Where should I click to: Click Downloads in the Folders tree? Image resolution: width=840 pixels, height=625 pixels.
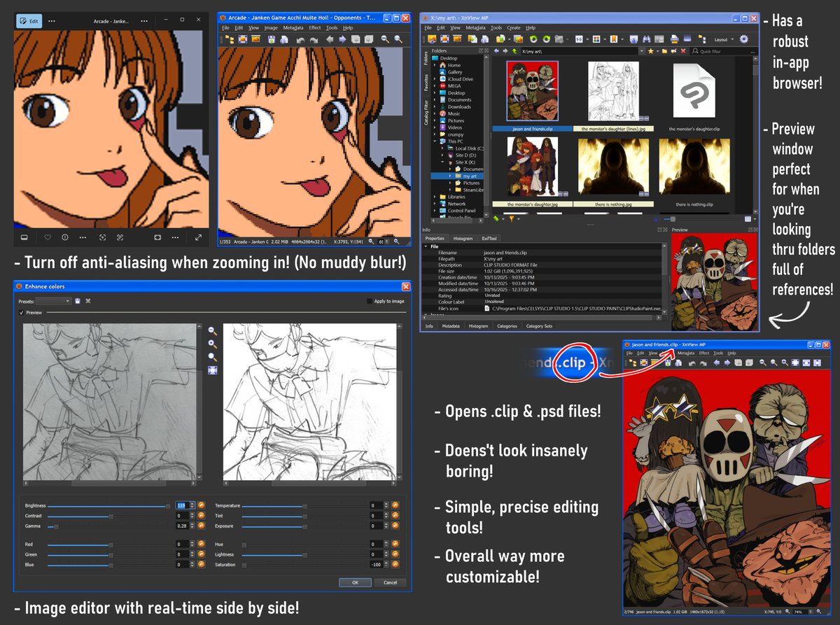point(459,106)
